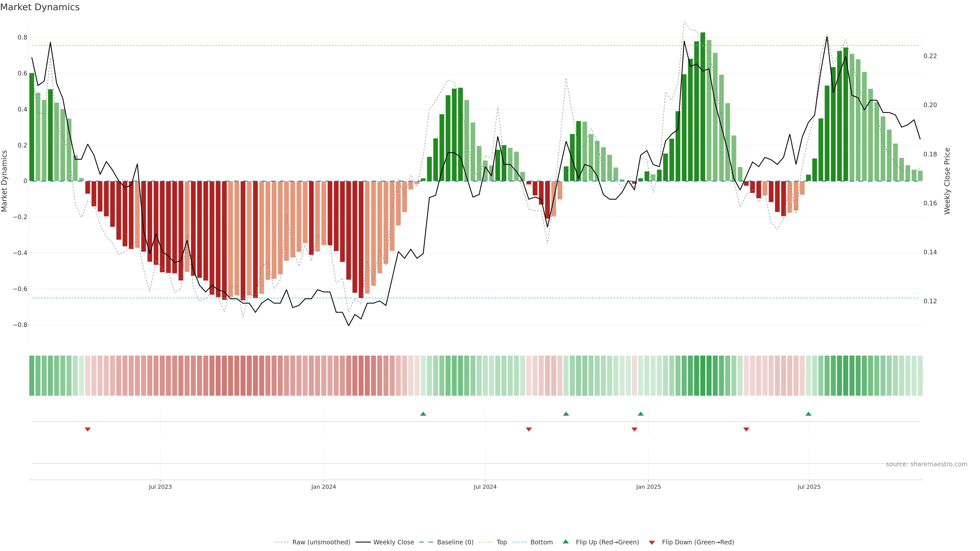Click the sharemaestro.com source text
Viewport: 980px width, 551px height.
pos(926,464)
